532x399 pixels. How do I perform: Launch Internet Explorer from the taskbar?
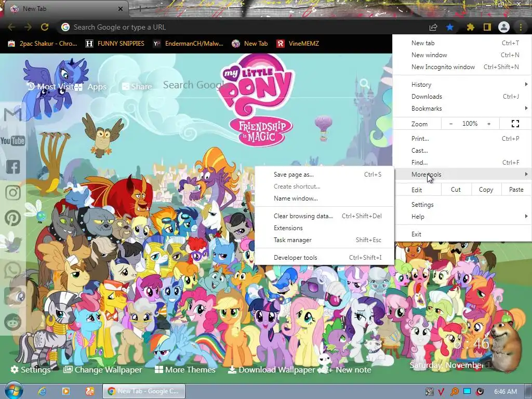tap(42, 391)
